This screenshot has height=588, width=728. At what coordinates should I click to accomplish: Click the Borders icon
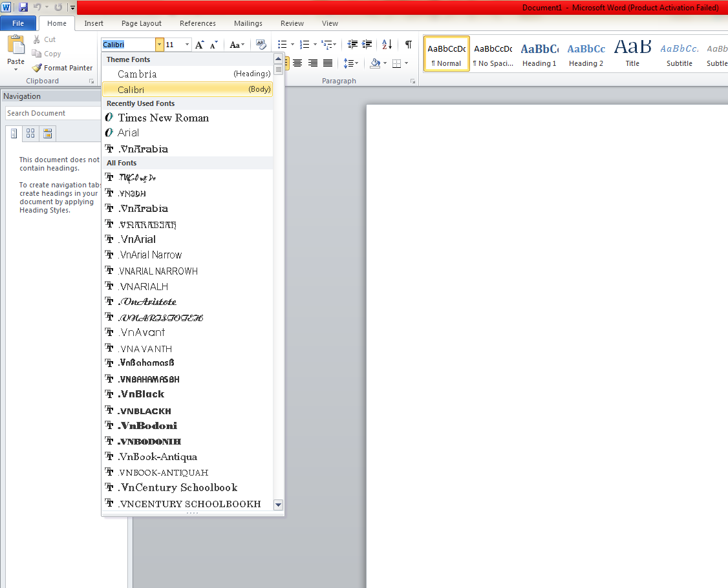pyautogui.click(x=396, y=63)
